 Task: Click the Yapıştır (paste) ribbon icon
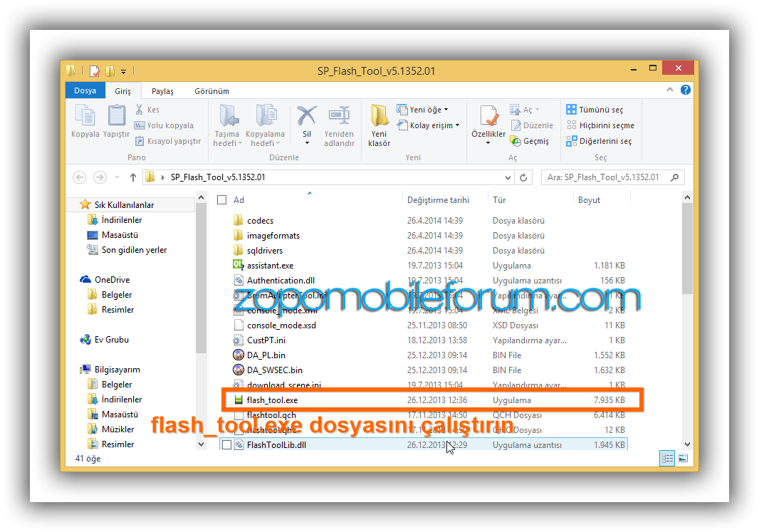(116, 116)
